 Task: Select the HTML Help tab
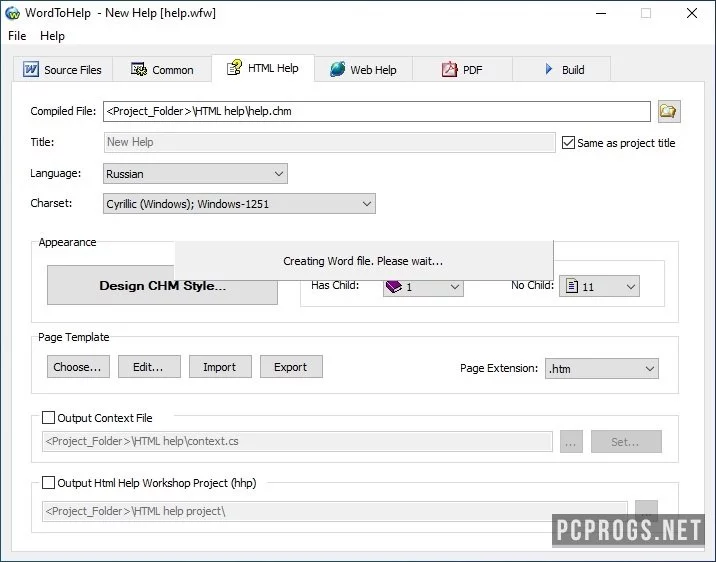point(263,68)
